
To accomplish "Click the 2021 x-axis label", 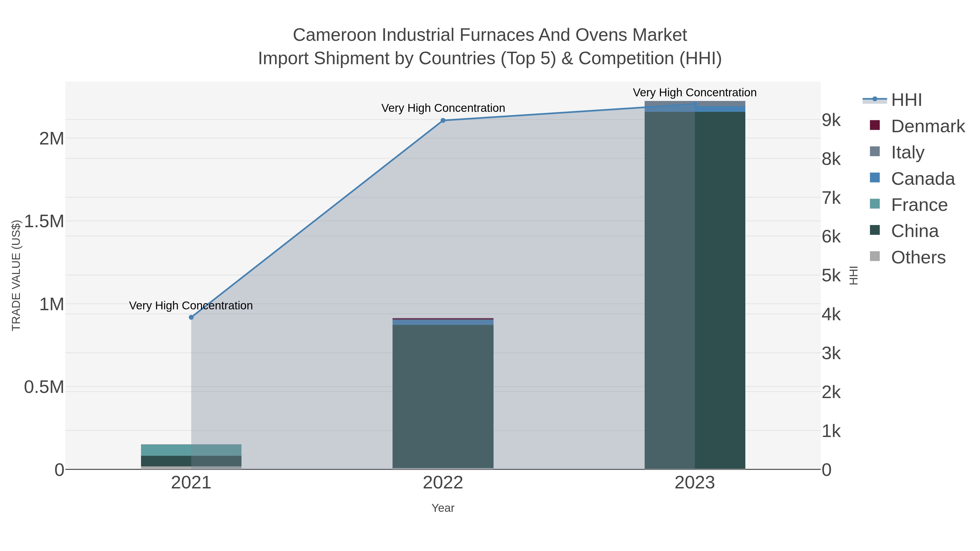I will pos(191,483).
